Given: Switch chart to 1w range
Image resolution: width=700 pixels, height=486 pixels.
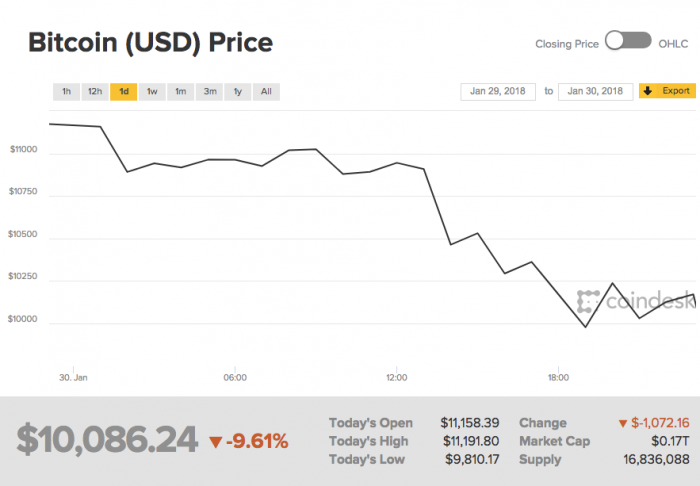Looking at the screenshot, I should click(152, 91).
